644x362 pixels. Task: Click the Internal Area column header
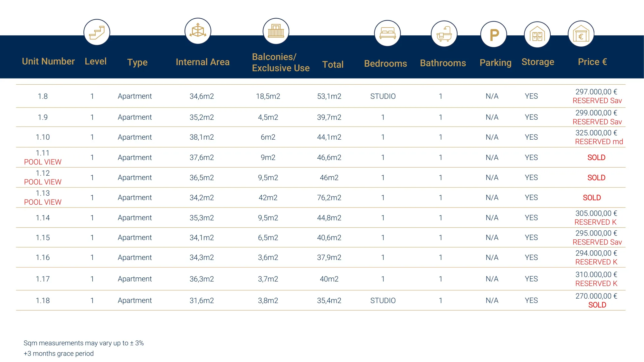(x=203, y=62)
